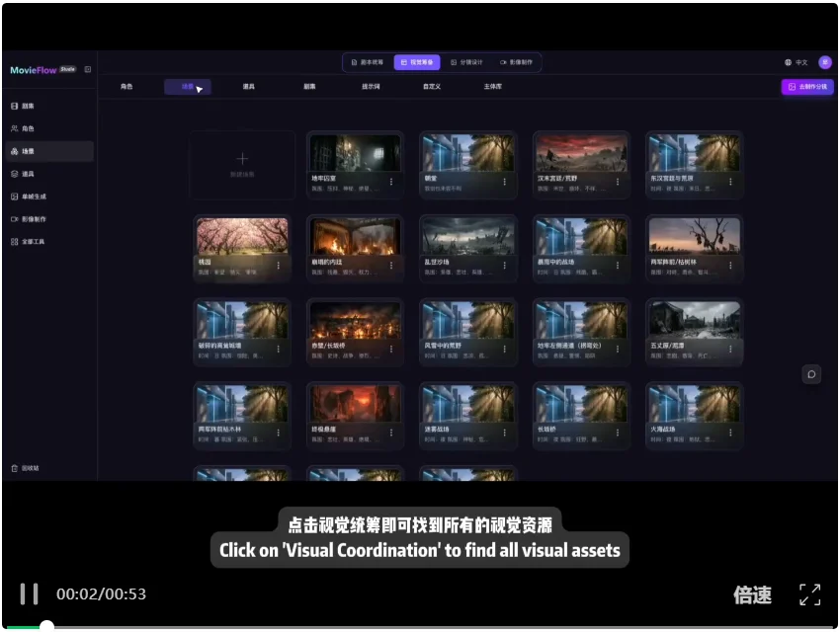Switch to the 分镜设计 top tab
The image size is (840, 632).
[466, 62]
